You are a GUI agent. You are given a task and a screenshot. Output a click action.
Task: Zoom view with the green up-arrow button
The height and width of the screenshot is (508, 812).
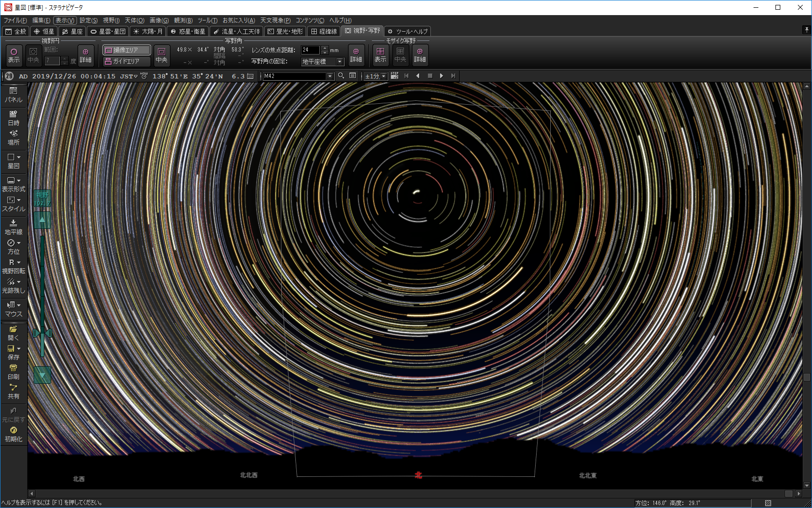42,220
